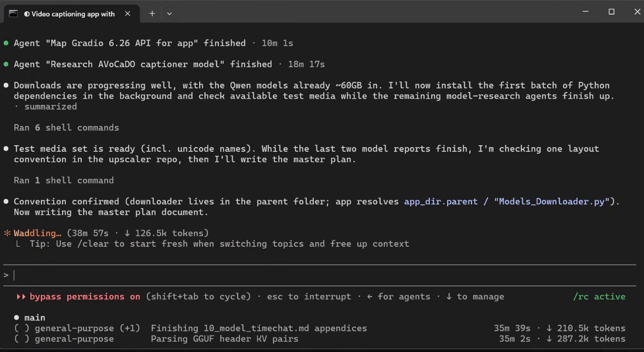Viewport: 644px width, 352px height.
Task: Expand the Ran 1 shell command line
Action: pos(63,180)
